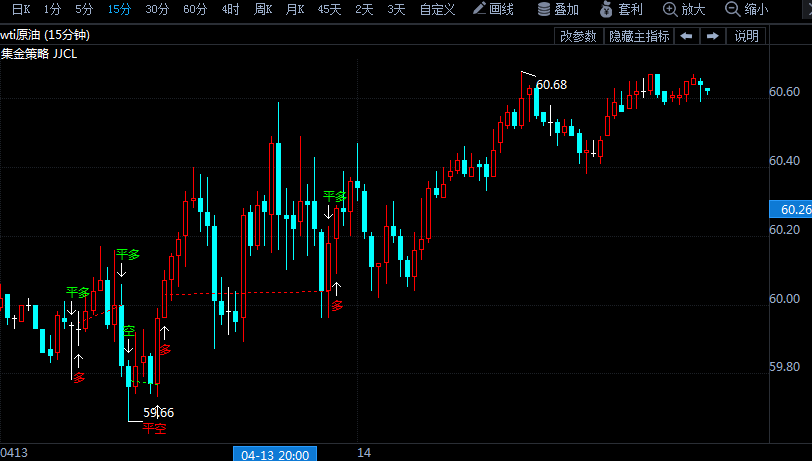Image resolution: width=812 pixels, height=461 pixels.
Task: Open the 叠加 overlay tool
Action: tap(558, 9)
